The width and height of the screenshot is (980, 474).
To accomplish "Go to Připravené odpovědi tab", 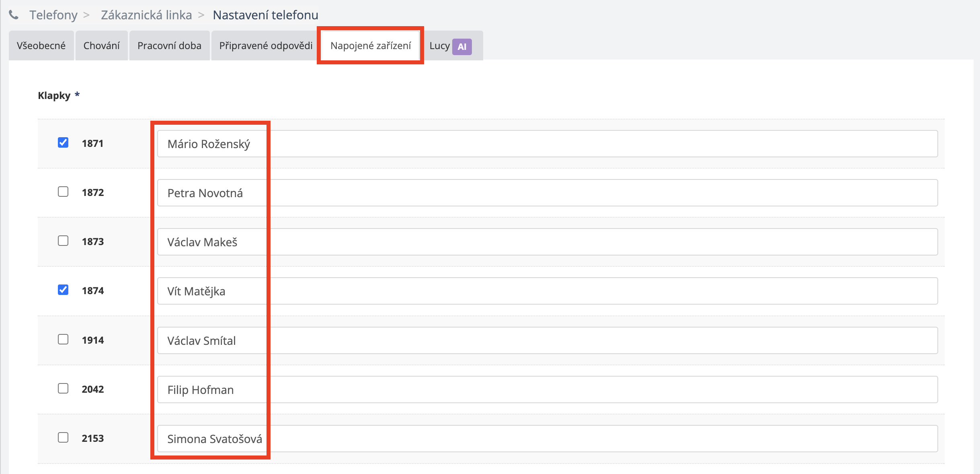I will point(266,46).
